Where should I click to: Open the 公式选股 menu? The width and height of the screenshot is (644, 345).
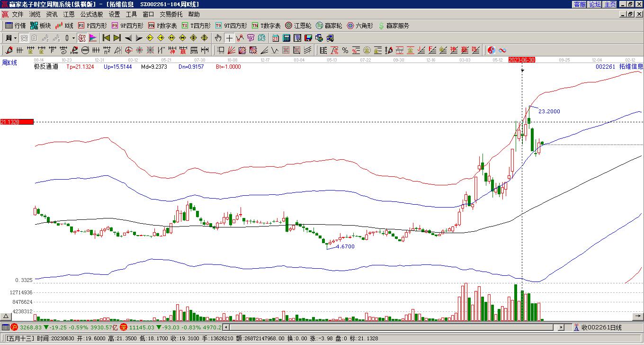point(91,14)
